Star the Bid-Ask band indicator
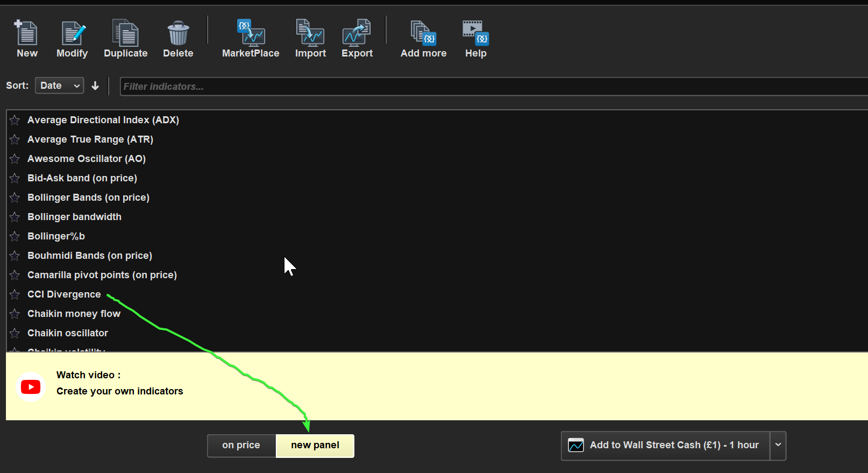868x473 pixels. (15, 178)
